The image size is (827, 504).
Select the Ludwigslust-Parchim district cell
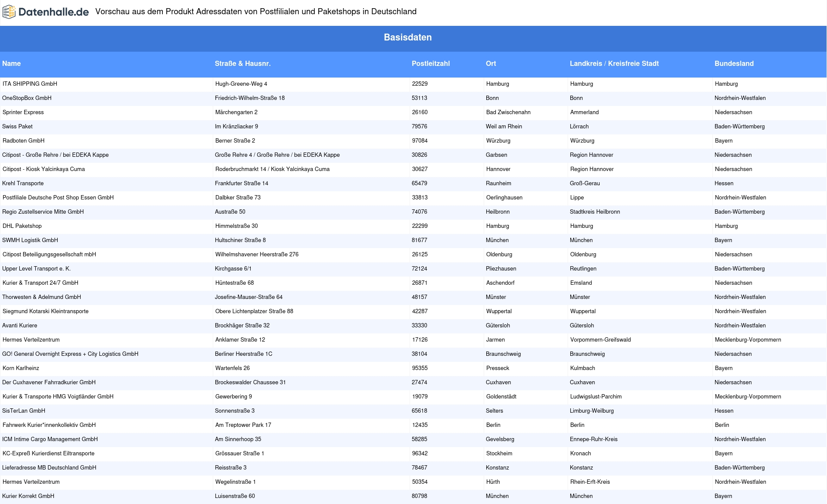[x=596, y=396]
